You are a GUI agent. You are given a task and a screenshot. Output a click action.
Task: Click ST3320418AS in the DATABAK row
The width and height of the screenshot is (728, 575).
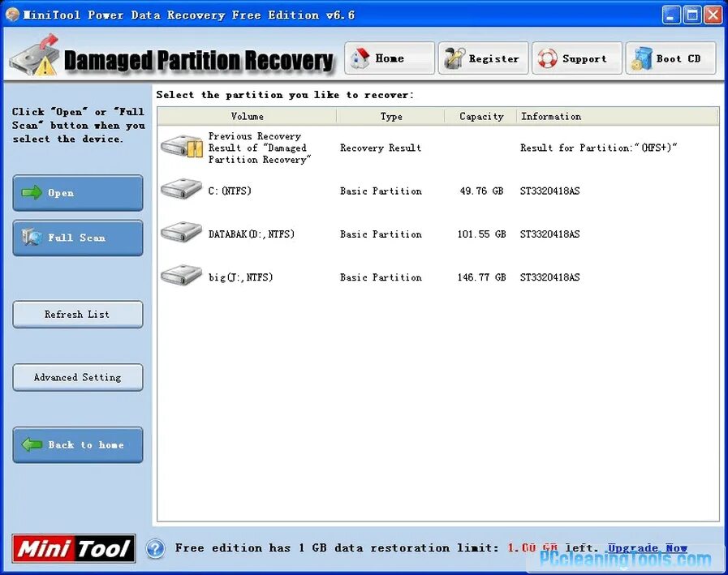tap(549, 234)
